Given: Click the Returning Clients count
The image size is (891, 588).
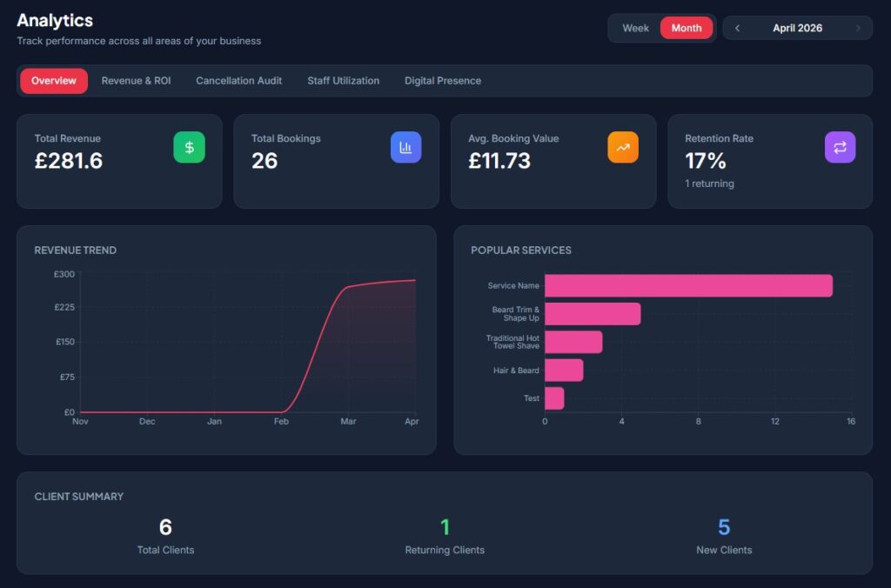Looking at the screenshot, I should click(x=445, y=527).
